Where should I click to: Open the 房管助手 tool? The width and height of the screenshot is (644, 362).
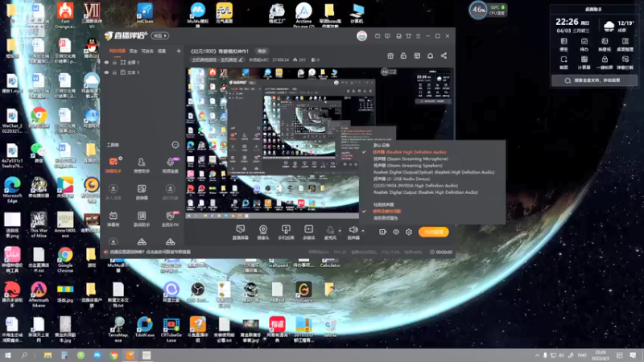[142, 166]
